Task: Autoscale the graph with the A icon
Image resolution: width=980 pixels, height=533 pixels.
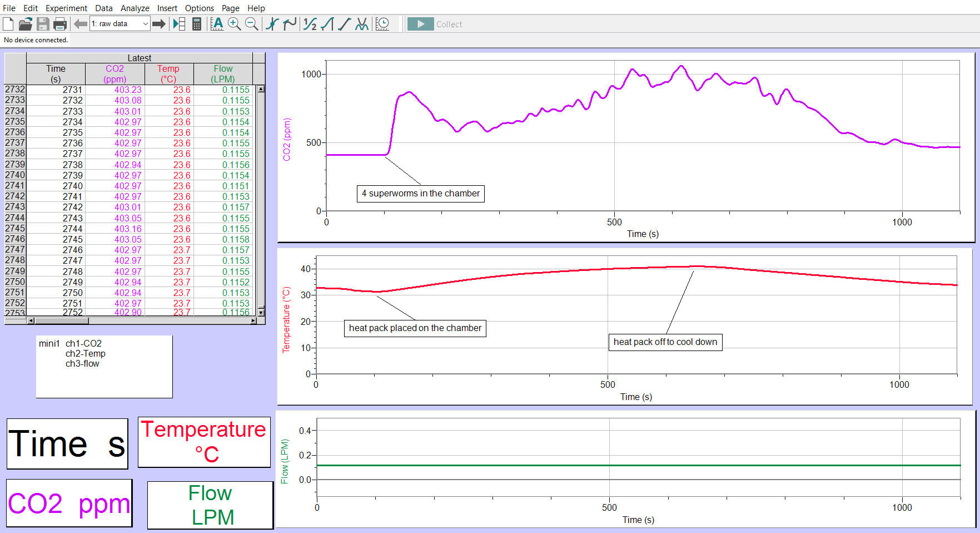Action: coord(217,24)
